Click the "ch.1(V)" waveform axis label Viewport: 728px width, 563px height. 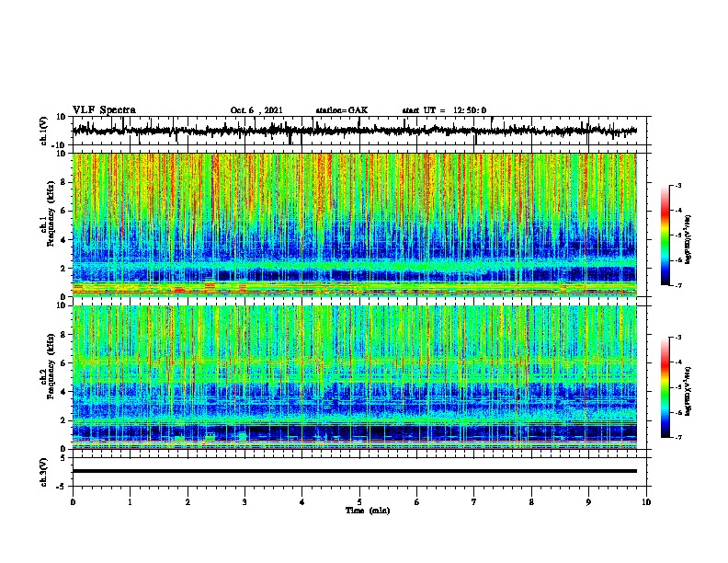(44, 131)
